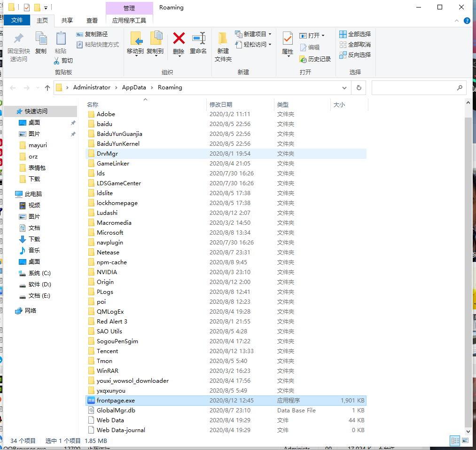Click the 管理 (Manage) contextual tab
Image resolution: width=476 pixels, height=450 pixels.
[x=129, y=8]
